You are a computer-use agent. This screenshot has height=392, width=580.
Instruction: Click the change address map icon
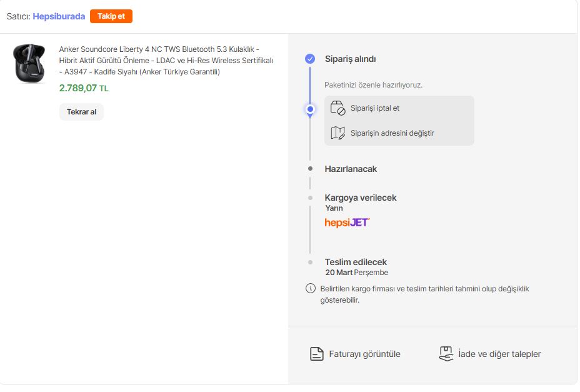tap(337, 133)
